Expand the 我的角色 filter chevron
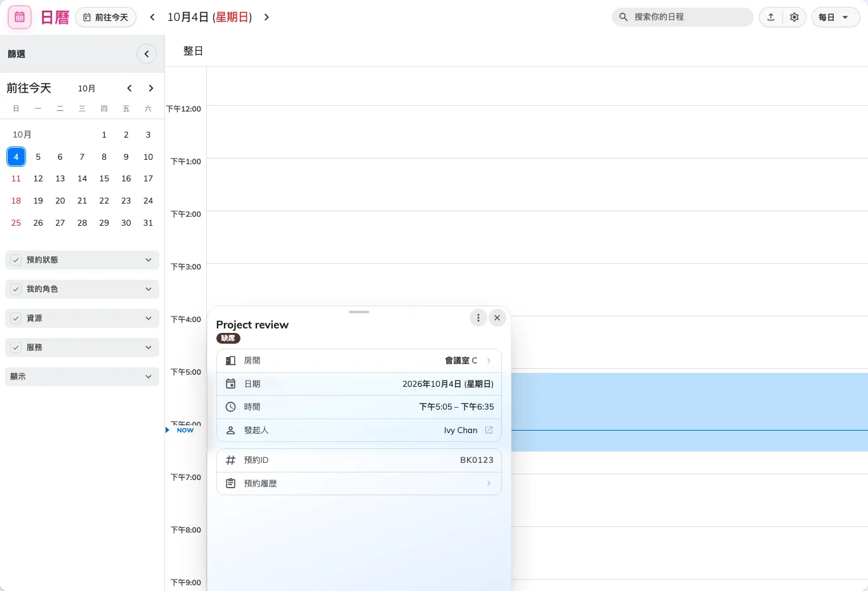This screenshot has height=591, width=868. point(148,289)
